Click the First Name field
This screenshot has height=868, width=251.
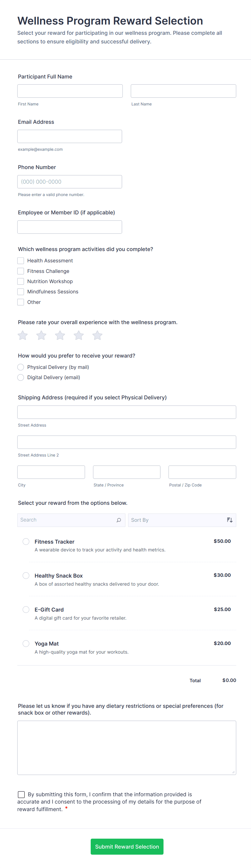coord(70,91)
